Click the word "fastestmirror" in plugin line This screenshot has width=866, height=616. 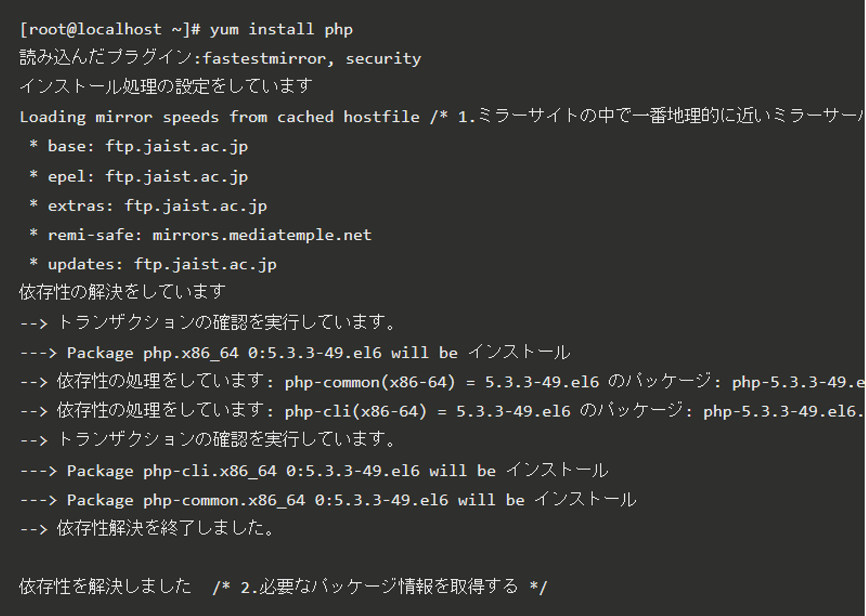coord(265,58)
